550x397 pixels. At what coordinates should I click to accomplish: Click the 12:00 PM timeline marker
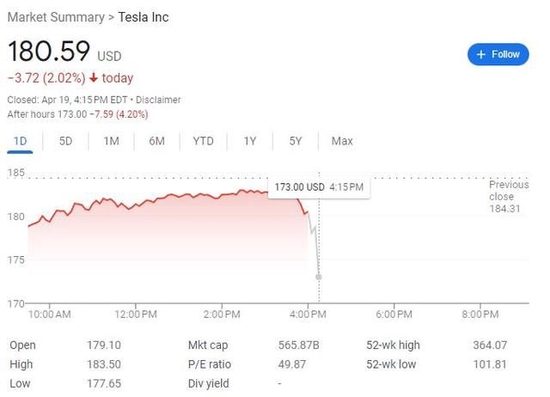136,314
